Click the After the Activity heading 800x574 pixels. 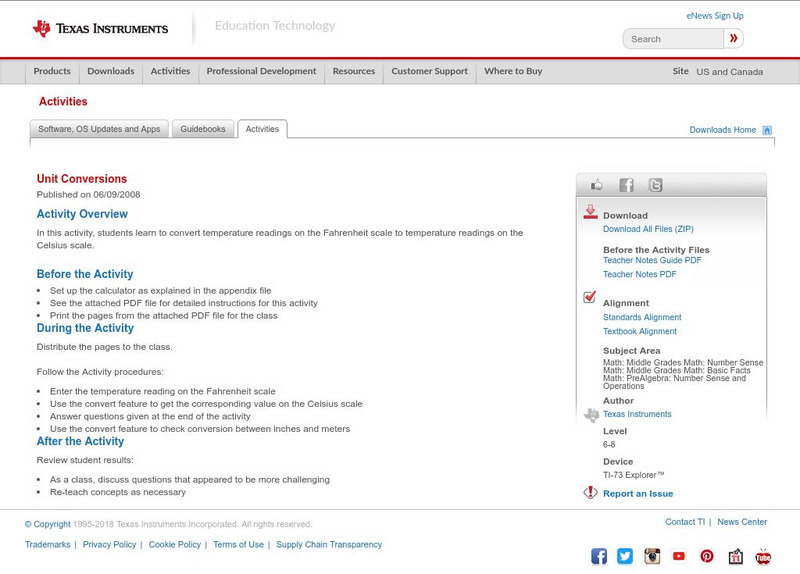(80, 441)
